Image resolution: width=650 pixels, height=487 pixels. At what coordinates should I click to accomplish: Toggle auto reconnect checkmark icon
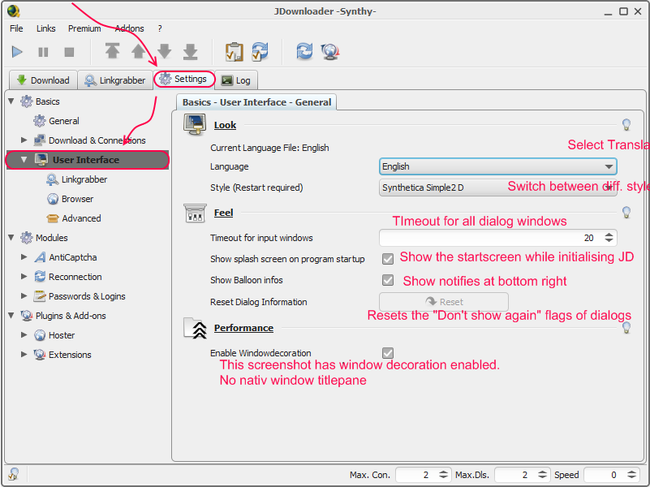coord(260,52)
